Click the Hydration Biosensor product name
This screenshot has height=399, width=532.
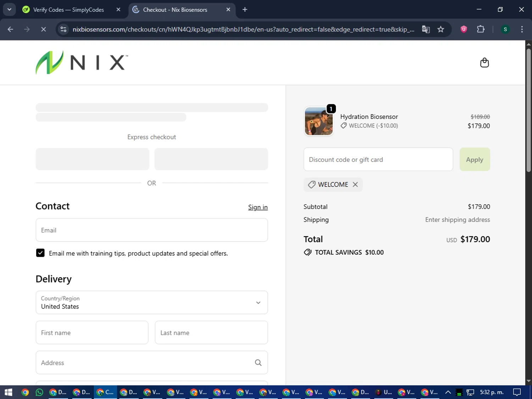[369, 117]
